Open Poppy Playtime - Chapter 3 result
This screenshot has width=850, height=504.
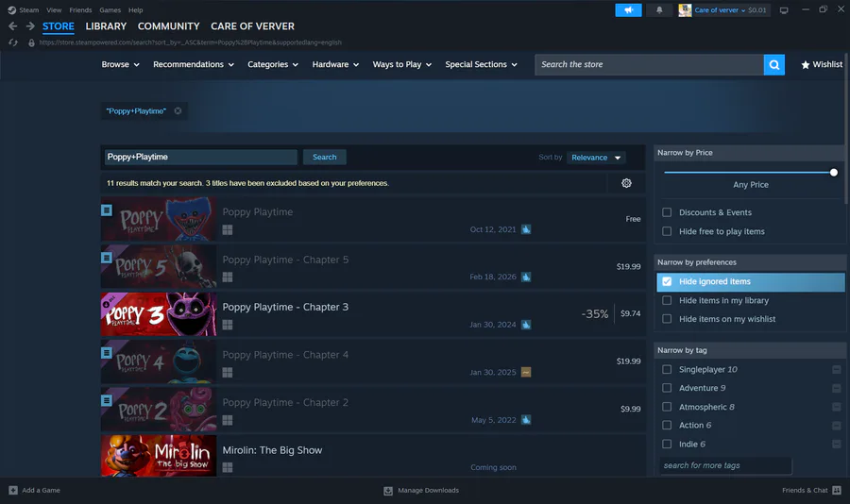coord(373,314)
